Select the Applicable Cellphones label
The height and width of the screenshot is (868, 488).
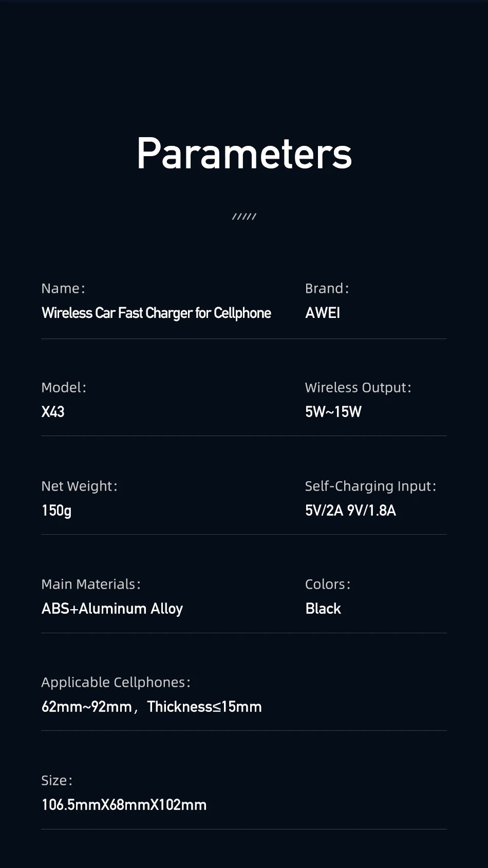click(x=116, y=683)
